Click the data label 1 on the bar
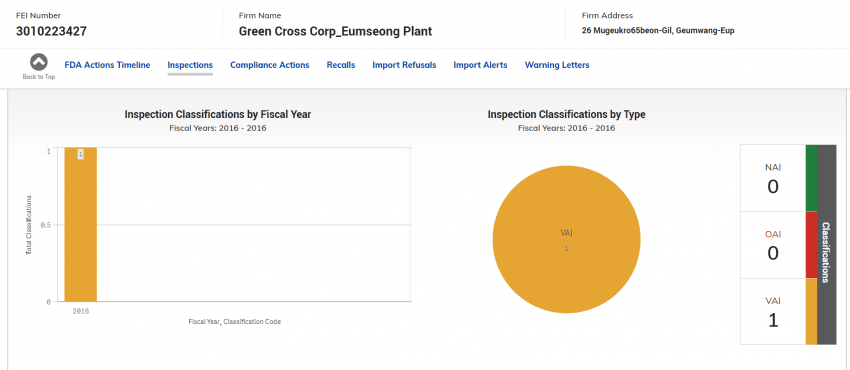Screen dimensions: 850x370 tap(80, 154)
